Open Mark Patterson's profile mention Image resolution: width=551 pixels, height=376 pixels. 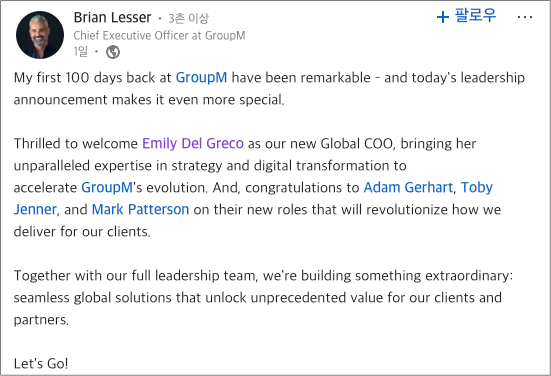140,209
